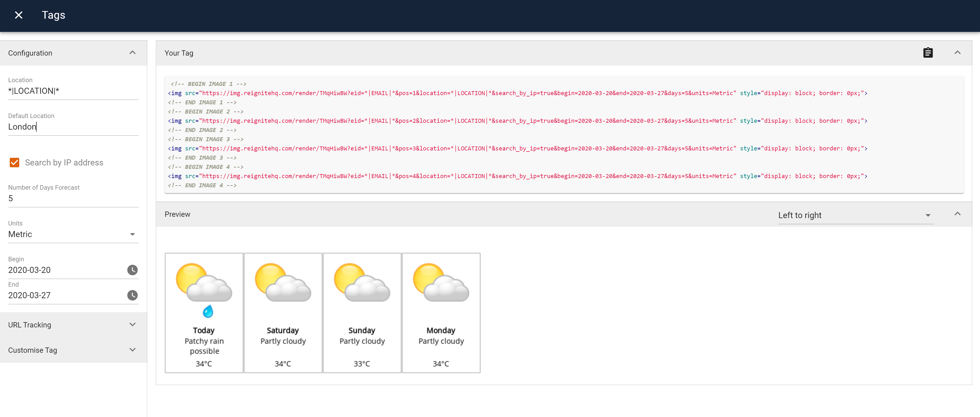
Task: Click the Location input field
Action: tap(73, 91)
